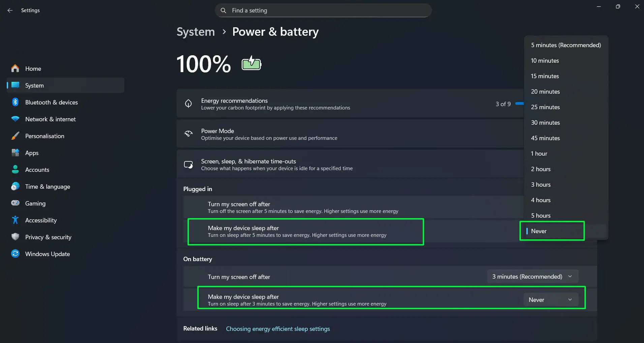Select the Accessibility icon in sidebar

pyautogui.click(x=15, y=220)
